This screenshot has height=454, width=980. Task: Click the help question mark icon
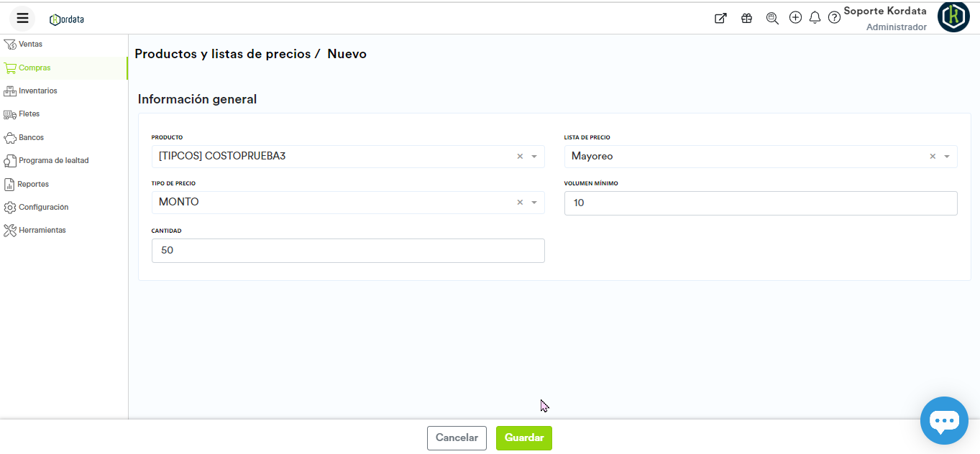834,18
